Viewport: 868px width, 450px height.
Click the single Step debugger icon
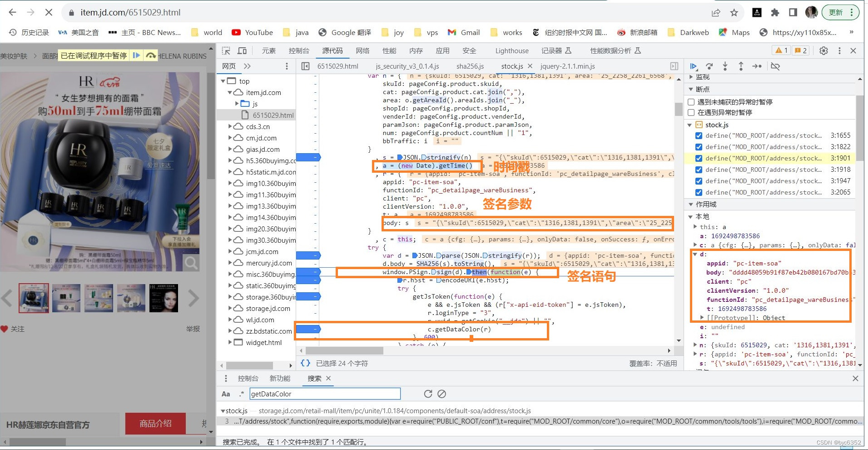click(757, 66)
